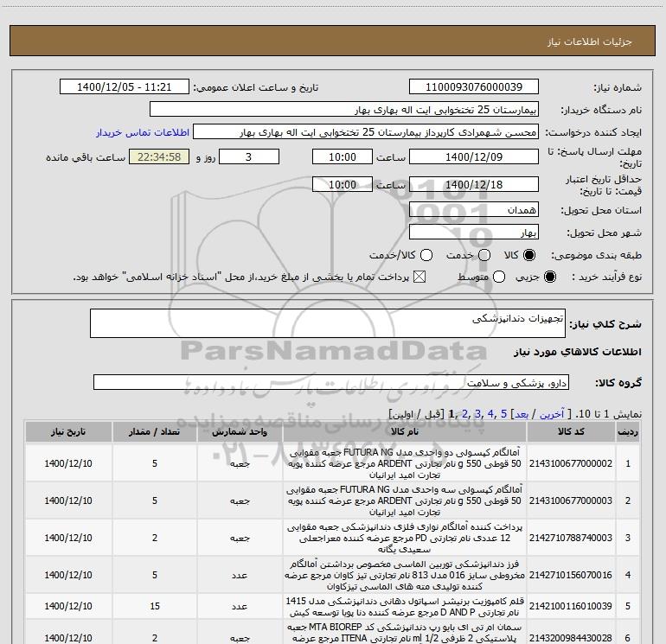Click the نام کالا column header
The width and height of the screenshot is (666, 644).
pos(405,431)
